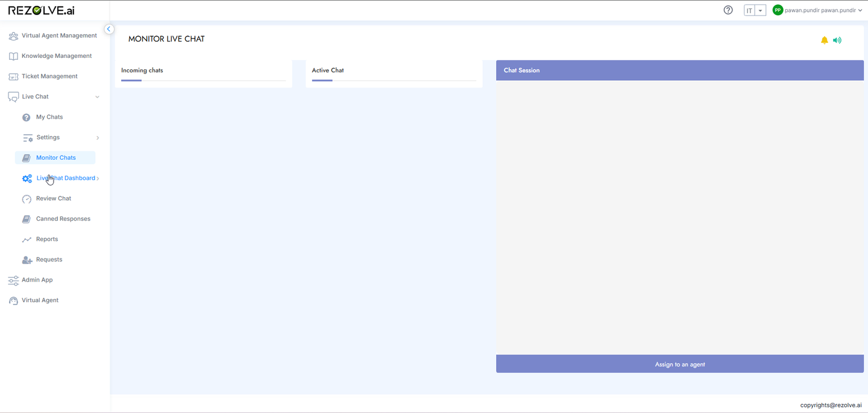
Task: Collapse the sidebar using the chevron button
Action: [x=109, y=29]
